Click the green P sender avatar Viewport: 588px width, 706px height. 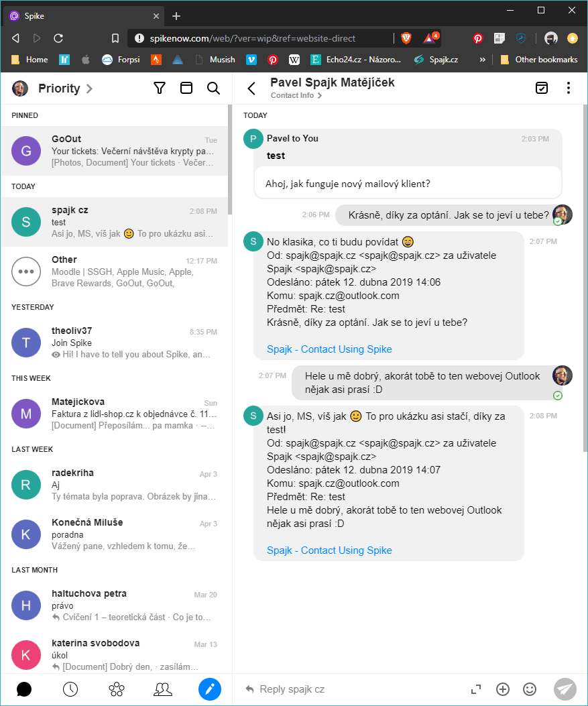tap(253, 139)
